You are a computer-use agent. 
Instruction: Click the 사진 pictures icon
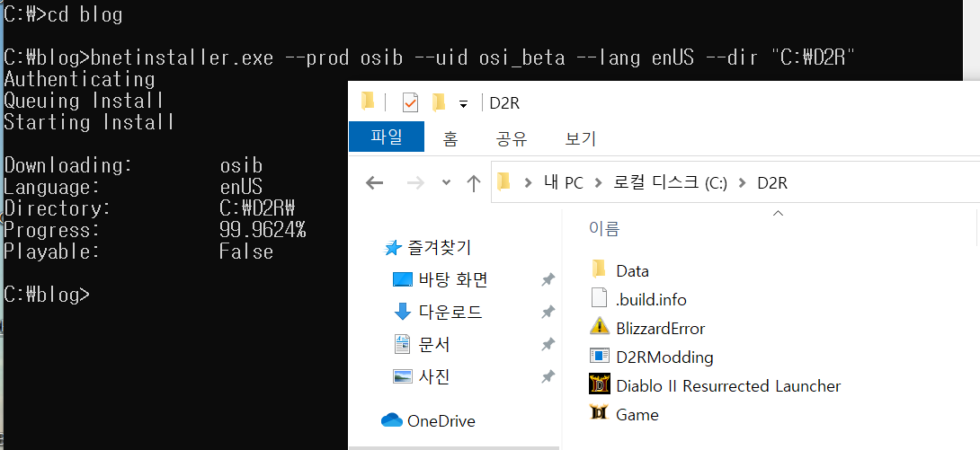tap(403, 376)
